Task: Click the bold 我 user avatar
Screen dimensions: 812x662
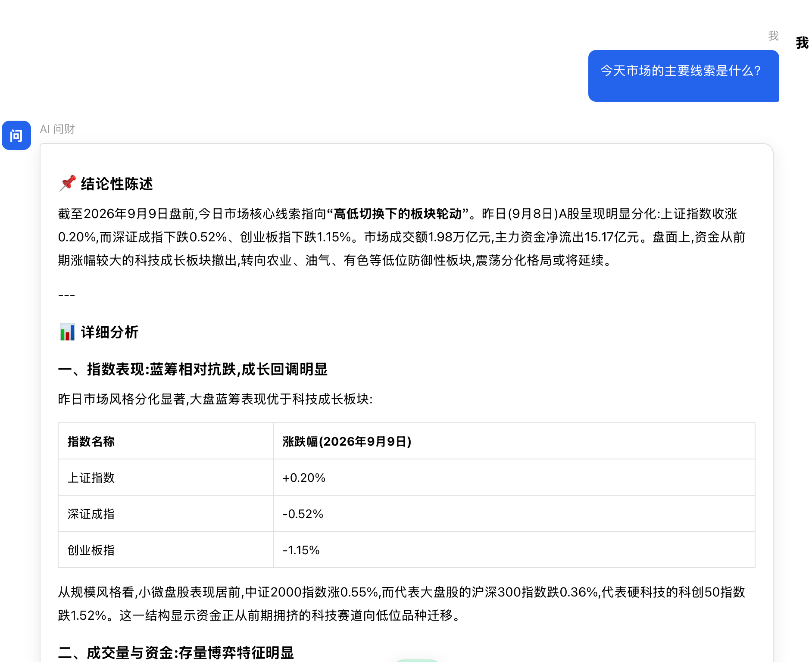Action: tap(802, 43)
